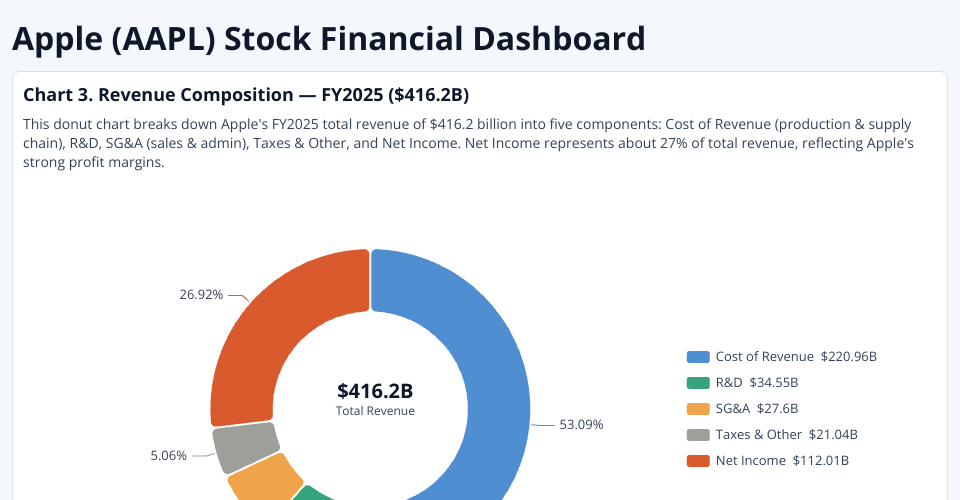This screenshot has height=500, width=960.
Task: Toggle the R&D $34.55B legend label
Action: pyautogui.click(x=756, y=383)
